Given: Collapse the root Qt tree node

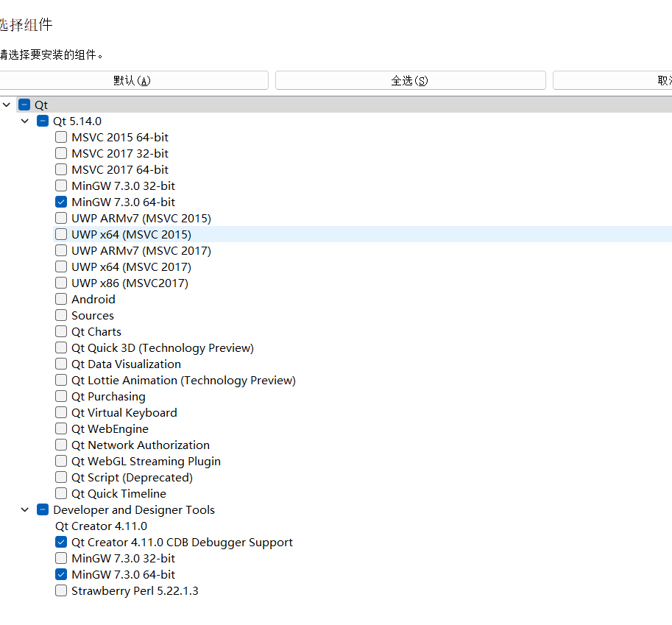Looking at the screenshot, I should pos(7,105).
